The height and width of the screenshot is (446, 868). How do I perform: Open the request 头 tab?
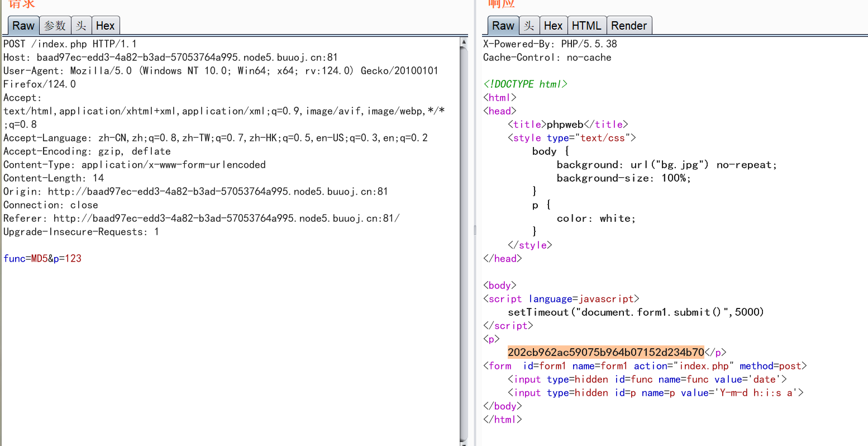pyautogui.click(x=82, y=26)
